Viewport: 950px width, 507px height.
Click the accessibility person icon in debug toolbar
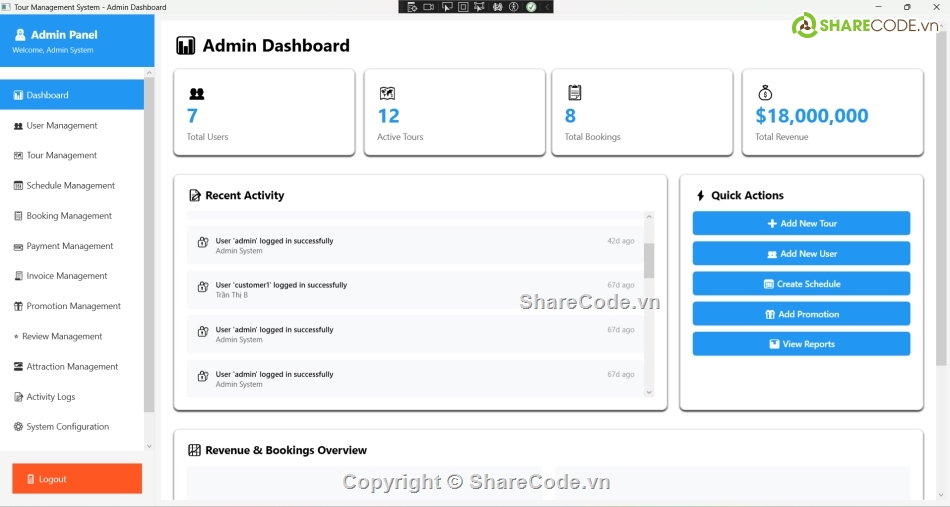[514, 7]
